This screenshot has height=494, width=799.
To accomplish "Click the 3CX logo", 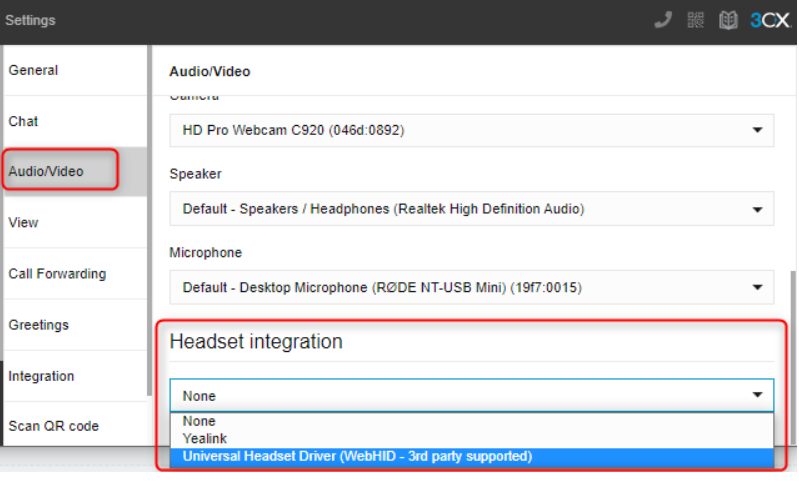I will click(769, 20).
